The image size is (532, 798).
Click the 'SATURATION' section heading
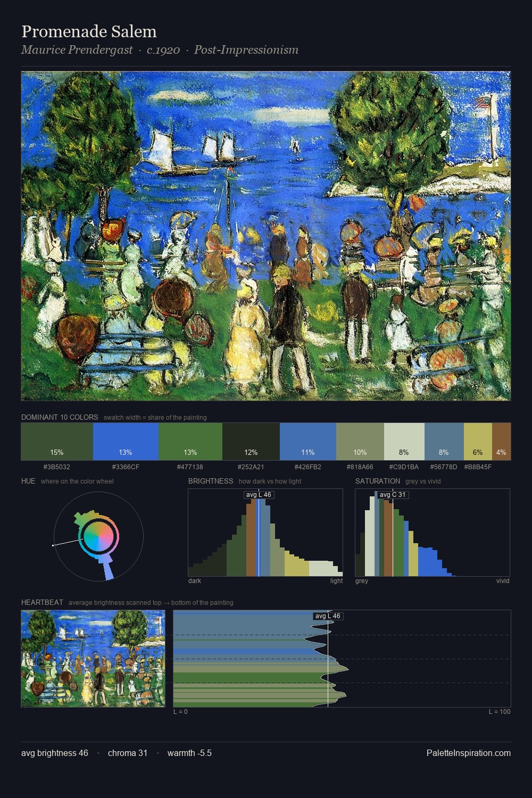click(x=378, y=481)
